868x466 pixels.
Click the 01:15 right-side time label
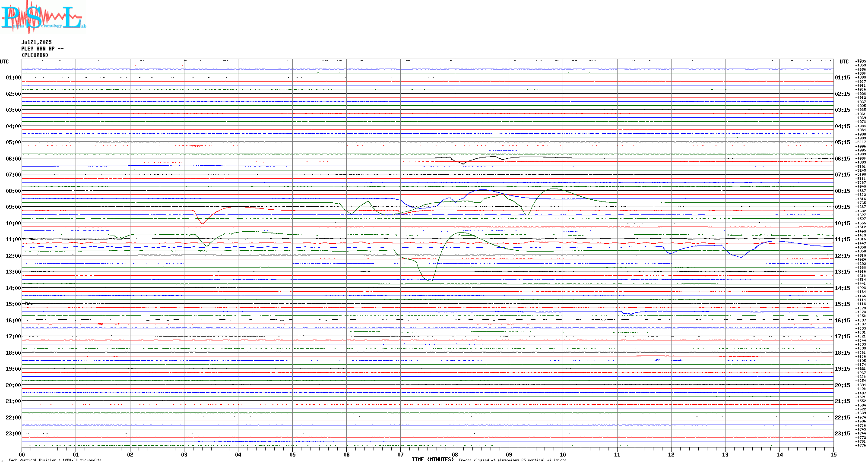(843, 78)
